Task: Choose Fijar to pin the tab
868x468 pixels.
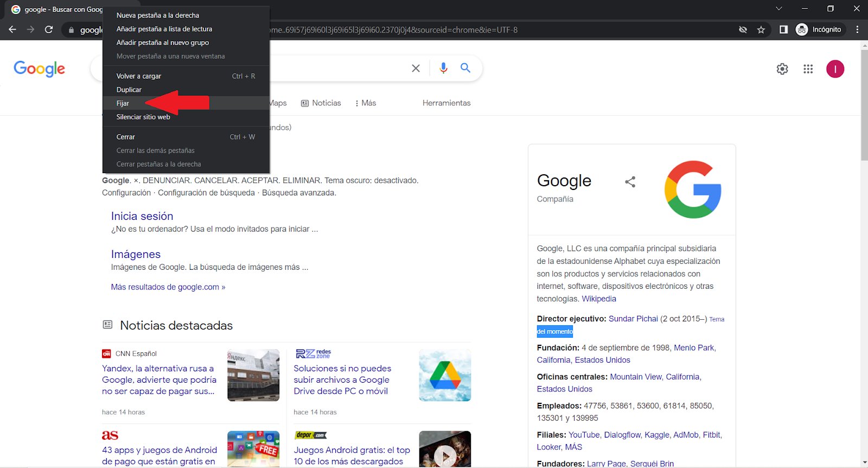Action: tap(186, 103)
